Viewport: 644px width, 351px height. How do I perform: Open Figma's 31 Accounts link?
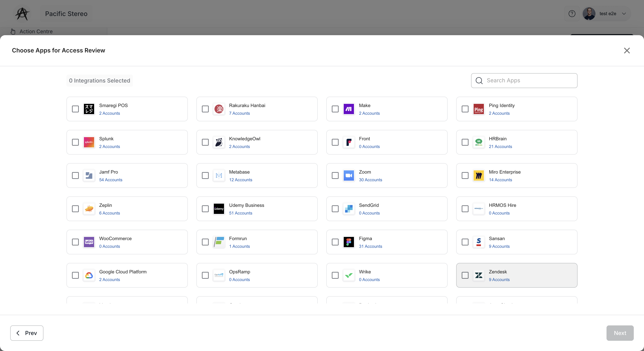tap(371, 246)
